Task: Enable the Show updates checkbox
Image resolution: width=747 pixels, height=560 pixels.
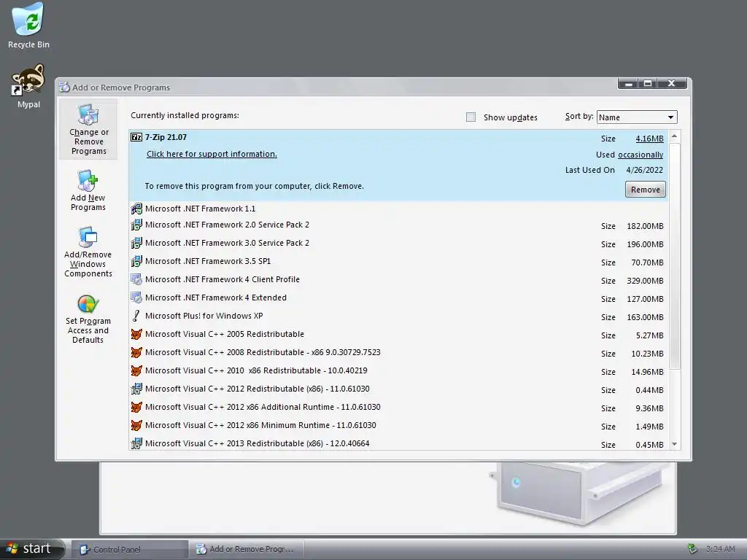Action: tap(471, 117)
